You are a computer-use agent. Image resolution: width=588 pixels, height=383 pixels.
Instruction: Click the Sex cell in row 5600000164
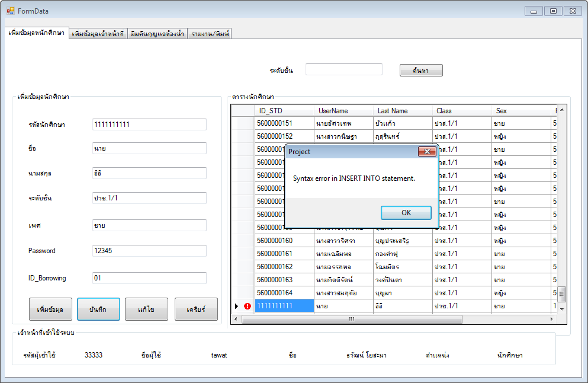point(521,293)
